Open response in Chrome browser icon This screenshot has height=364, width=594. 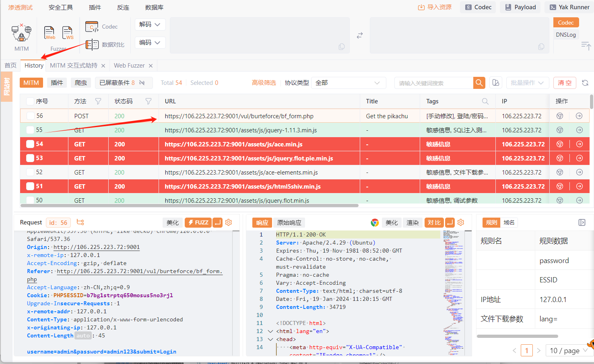375,222
